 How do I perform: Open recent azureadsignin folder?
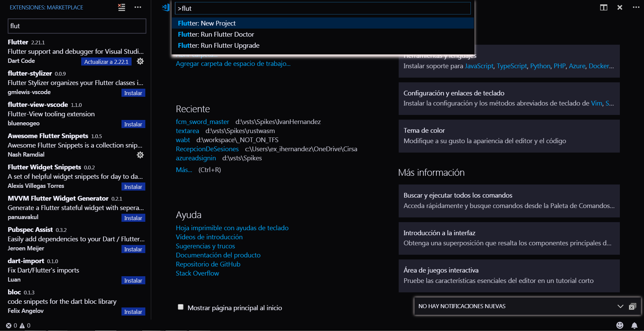[196, 158]
